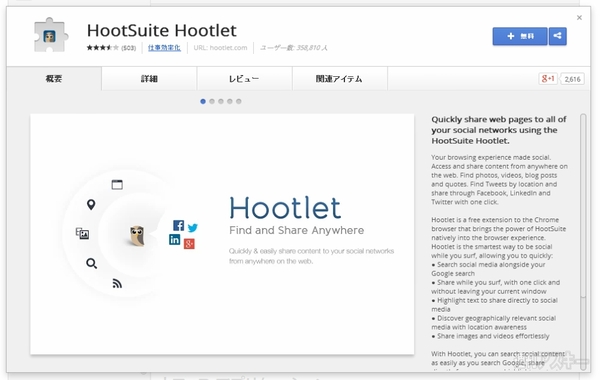Image resolution: width=600 pixels, height=380 pixels.
Task: Click the RSS feed icon in the arc
Action: 117,283
